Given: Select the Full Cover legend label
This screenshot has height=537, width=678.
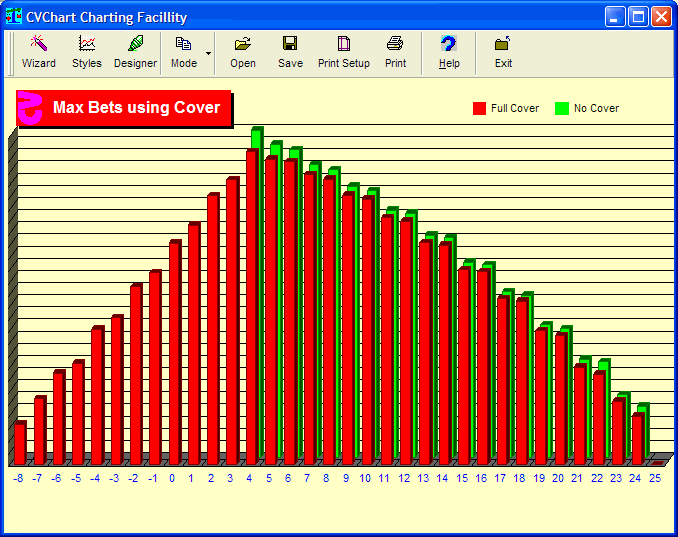Looking at the screenshot, I should point(514,108).
